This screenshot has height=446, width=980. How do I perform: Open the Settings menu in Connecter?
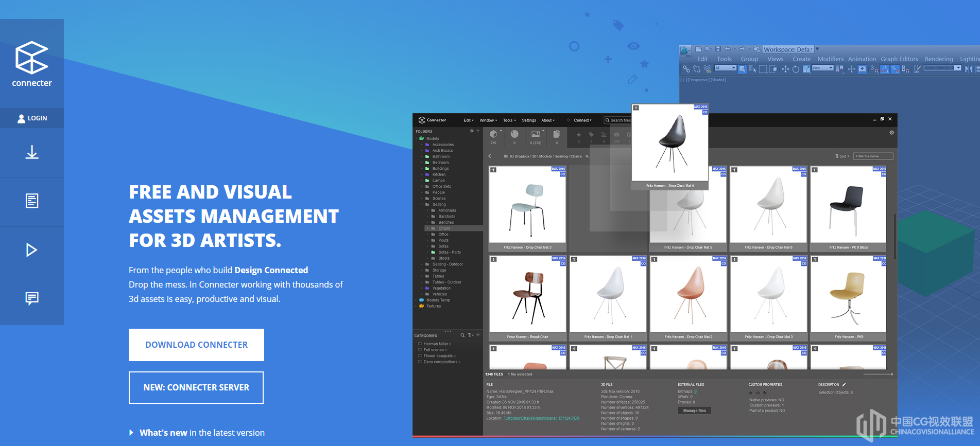coord(529,120)
